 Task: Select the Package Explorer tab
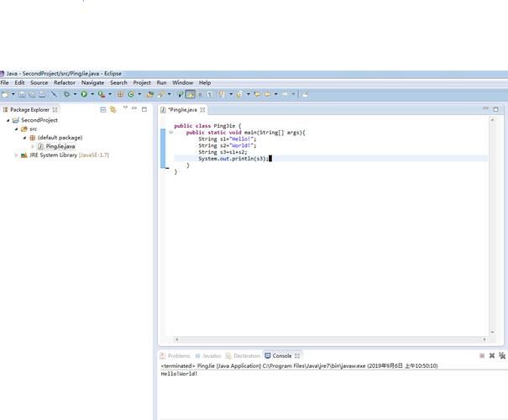(x=29, y=110)
